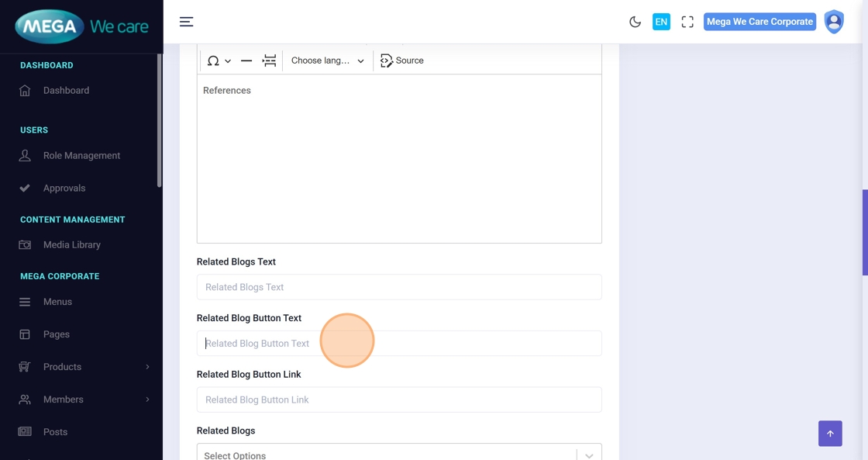The width and height of the screenshot is (868, 460).
Task: Open the Choose language dropdown
Action: pyautogui.click(x=327, y=61)
